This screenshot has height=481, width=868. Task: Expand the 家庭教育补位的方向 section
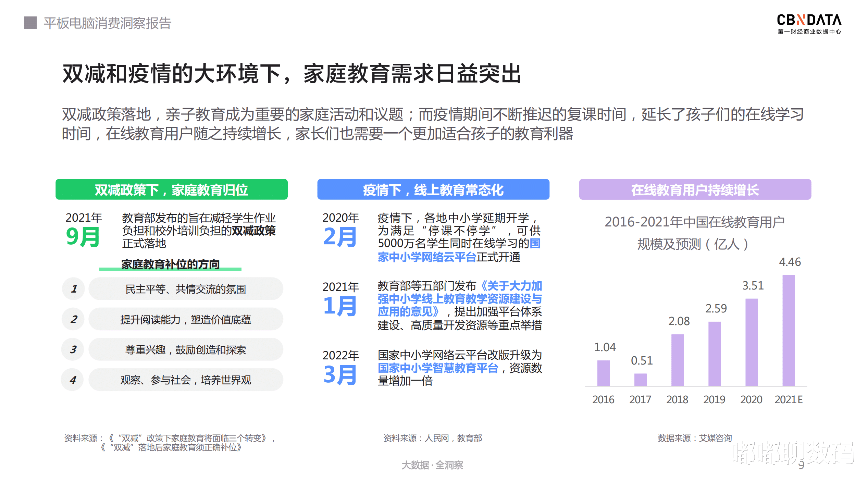pyautogui.click(x=170, y=264)
